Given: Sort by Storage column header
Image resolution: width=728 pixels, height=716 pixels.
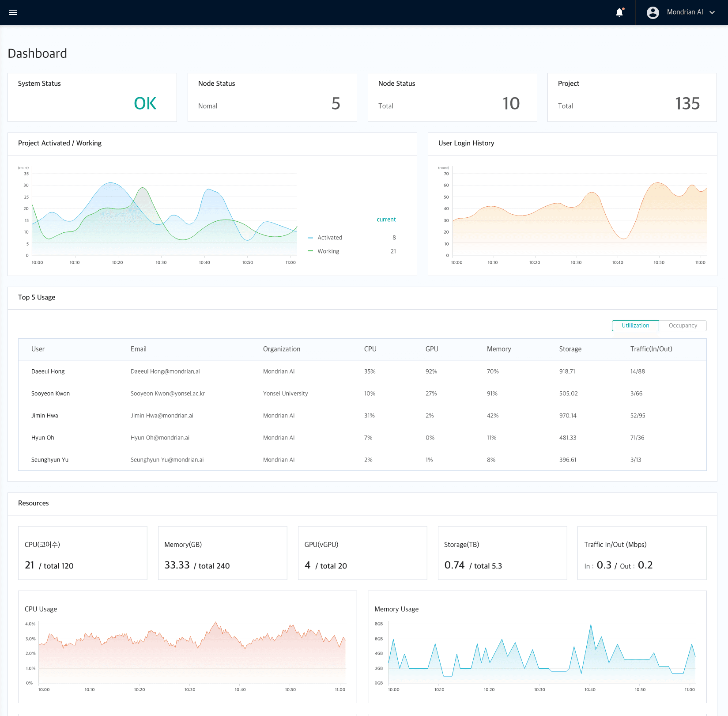Looking at the screenshot, I should [570, 349].
